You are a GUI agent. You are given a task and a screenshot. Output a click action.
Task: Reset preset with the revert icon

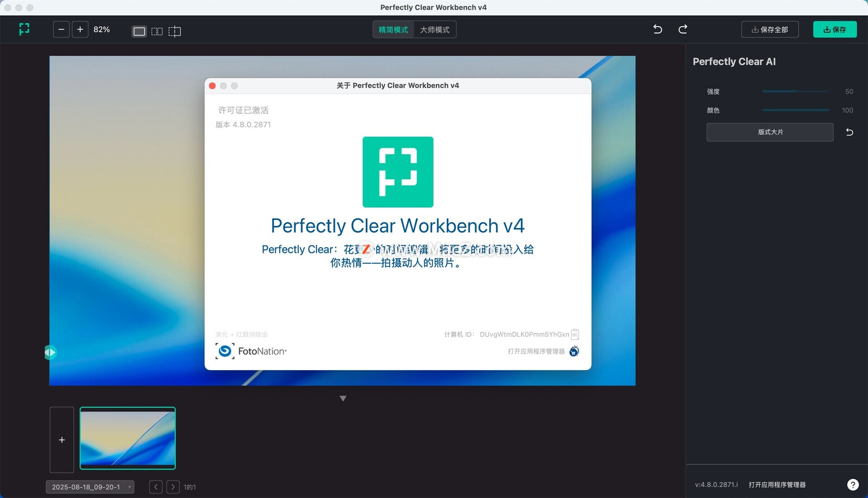[x=849, y=132]
